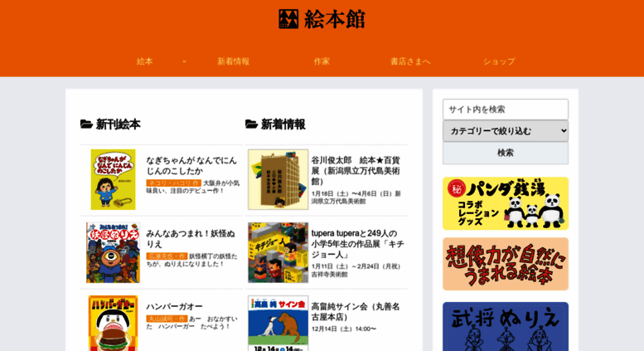This screenshot has width=644, height=351.
Task: Open the 書店さまへ nav page
Action: [410, 61]
